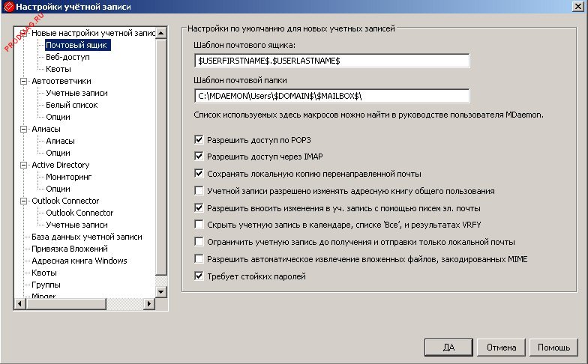This screenshot has width=588, height=364.
Task: Collapse the 'Active Directory' tree node
Action: tap(23, 165)
